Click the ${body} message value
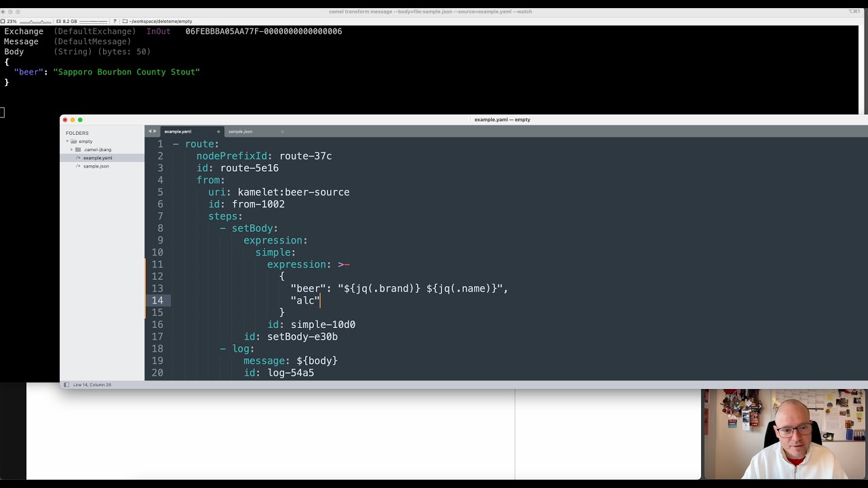This screenshot has width=868, height=488. pyautogui.click(x=317, y=361)
